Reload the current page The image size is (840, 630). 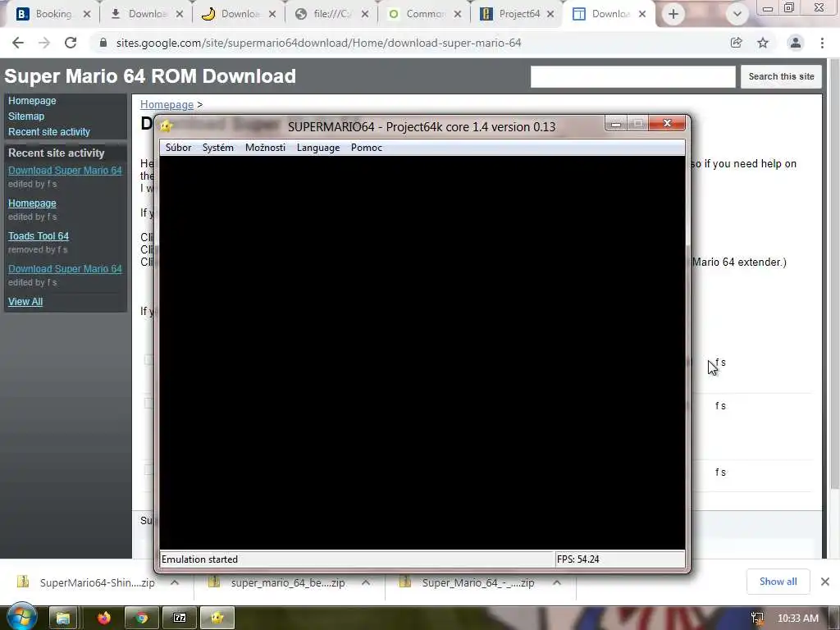click(x=71, y=43)
